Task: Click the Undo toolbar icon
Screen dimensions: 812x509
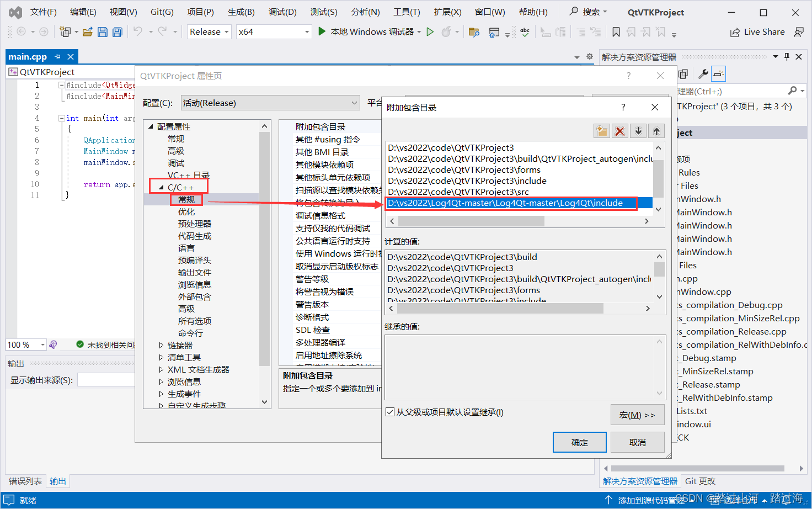Action: (138, 31)
